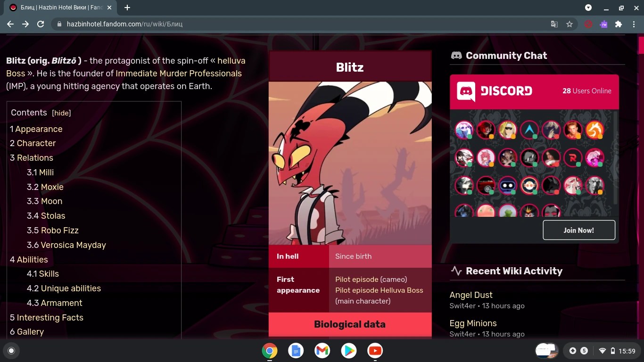Screen dimensions: 644x362
Task: Open Google Docs from the shelf
Action: pyautogui.click(x=296, y=351)
